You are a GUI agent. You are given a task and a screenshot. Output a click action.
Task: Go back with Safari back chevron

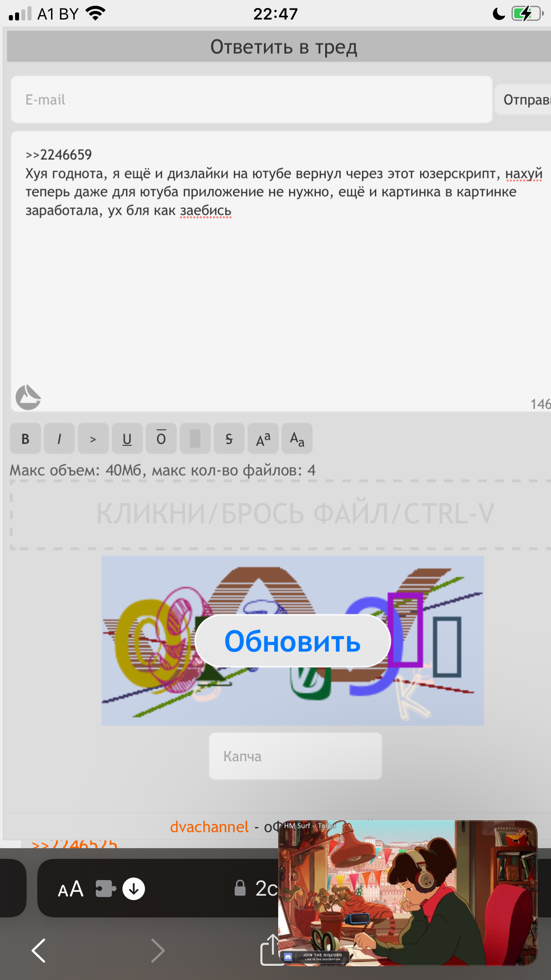pyautogui.click(x=39, y=950)
